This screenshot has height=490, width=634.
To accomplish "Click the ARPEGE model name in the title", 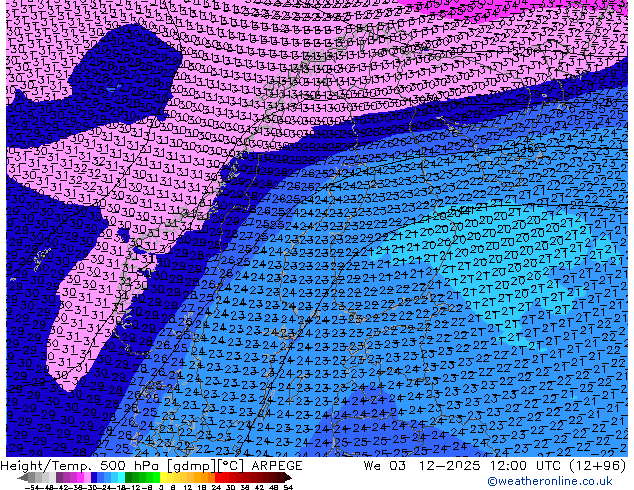I will tap(277, 466).
